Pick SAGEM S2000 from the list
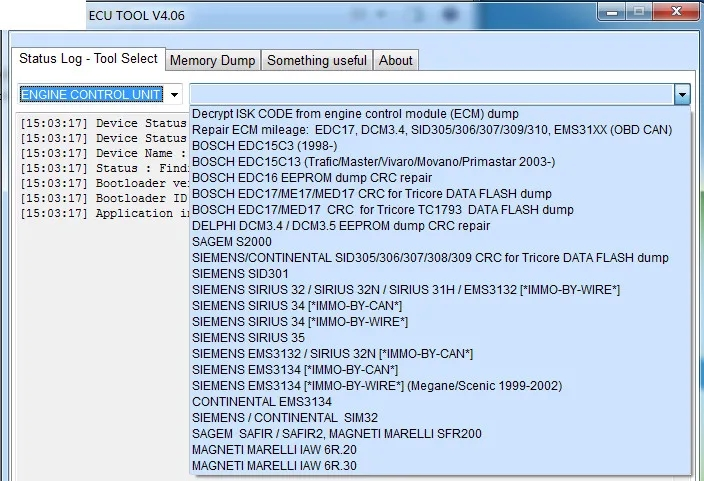 point(231,242)
